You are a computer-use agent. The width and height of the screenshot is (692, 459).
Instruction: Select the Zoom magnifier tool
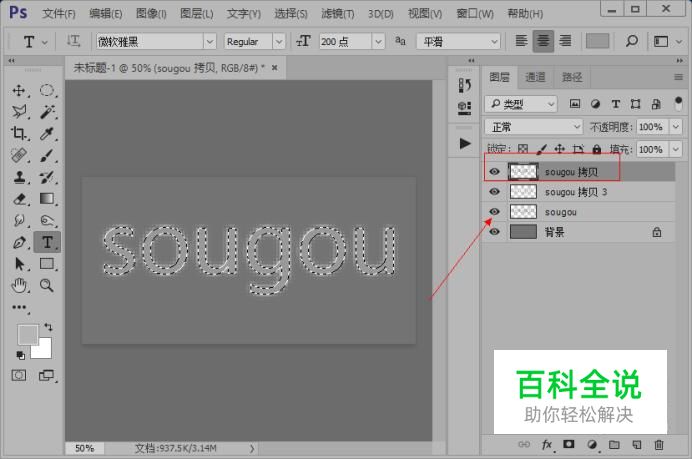[47, 285]
